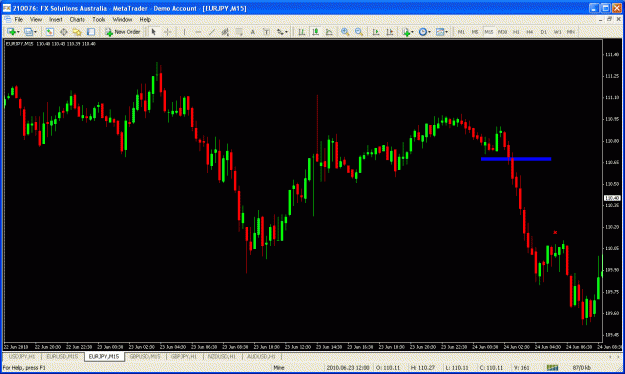Screen dimensions: 625x374
Task: Open the Data Window crosshair-circle icon
Action: [63, 32]
